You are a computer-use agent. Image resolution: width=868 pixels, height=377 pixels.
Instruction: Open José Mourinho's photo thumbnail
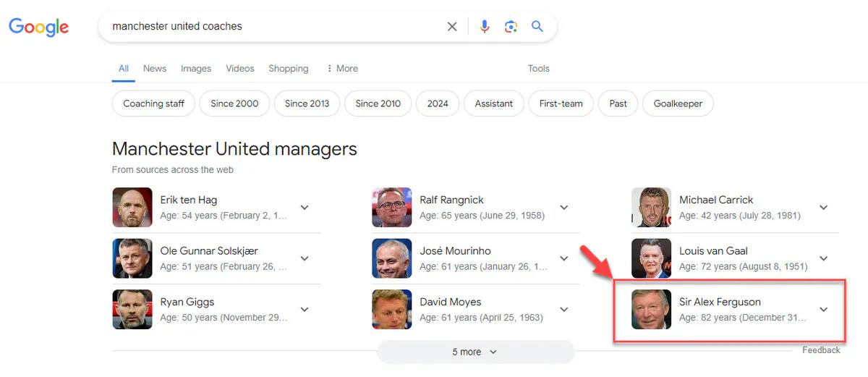pyautogui.click(x=392, y=258)
